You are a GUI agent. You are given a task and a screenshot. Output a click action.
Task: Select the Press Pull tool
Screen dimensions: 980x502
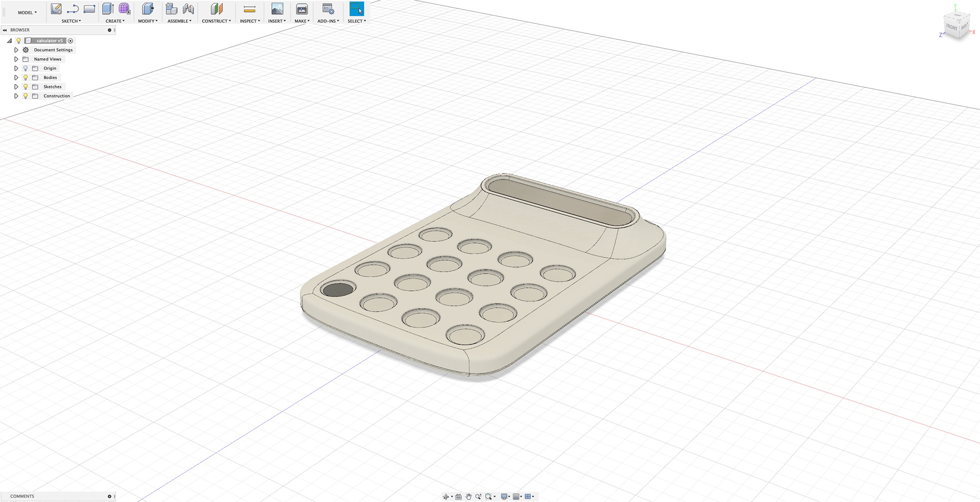(148, 8)
